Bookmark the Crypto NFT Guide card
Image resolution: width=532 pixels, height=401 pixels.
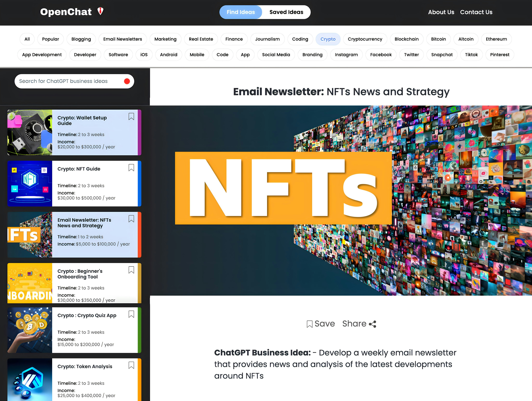click(131, 168)
